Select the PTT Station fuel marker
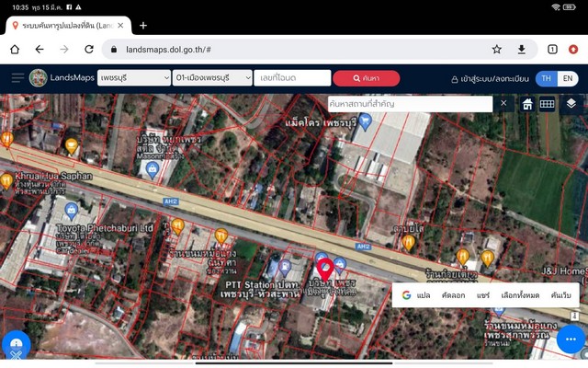 click(285, 267)
